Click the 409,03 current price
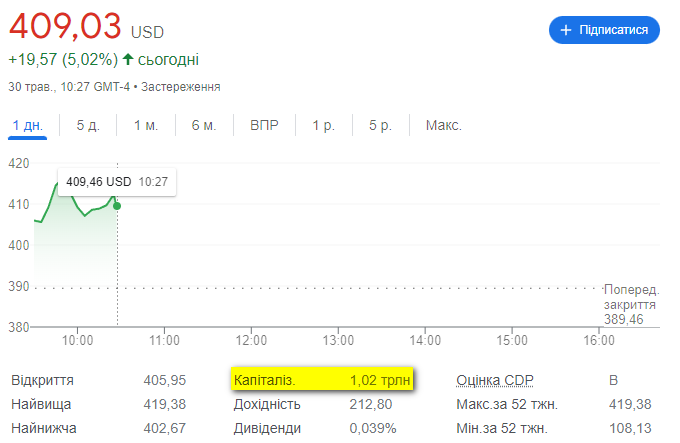Viewport: 680px width, 443px height. coord(65,26)
